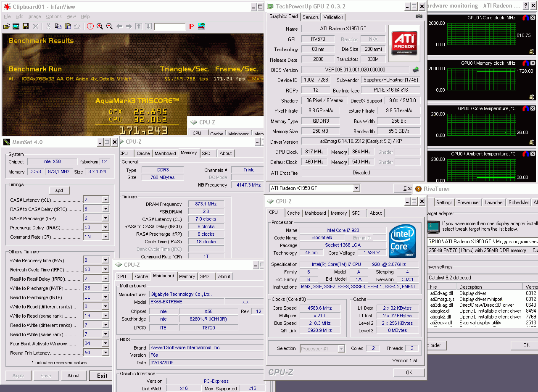The height and width of the screenshot is (392, 538).
Task: Click the Paste clipboard icon in IrfanView
Action: pyautogui.click(x=68, y=26)
